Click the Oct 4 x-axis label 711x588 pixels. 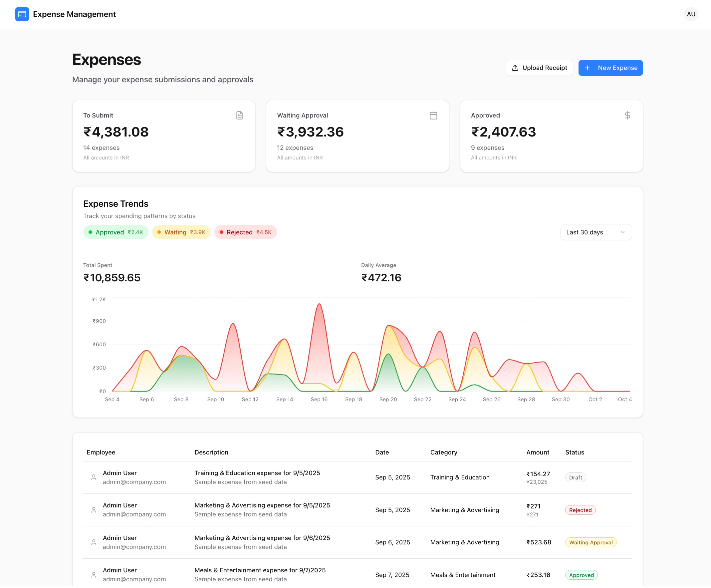point(625,400)
